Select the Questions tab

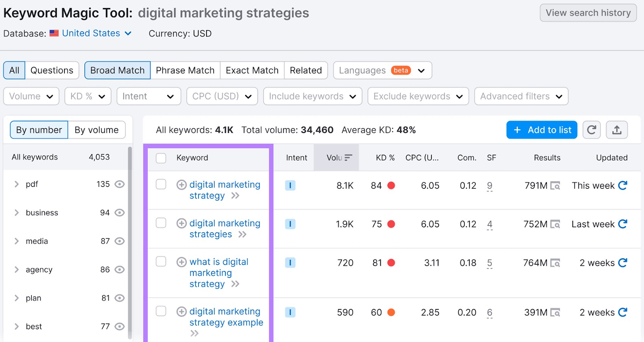pos(52,70)
